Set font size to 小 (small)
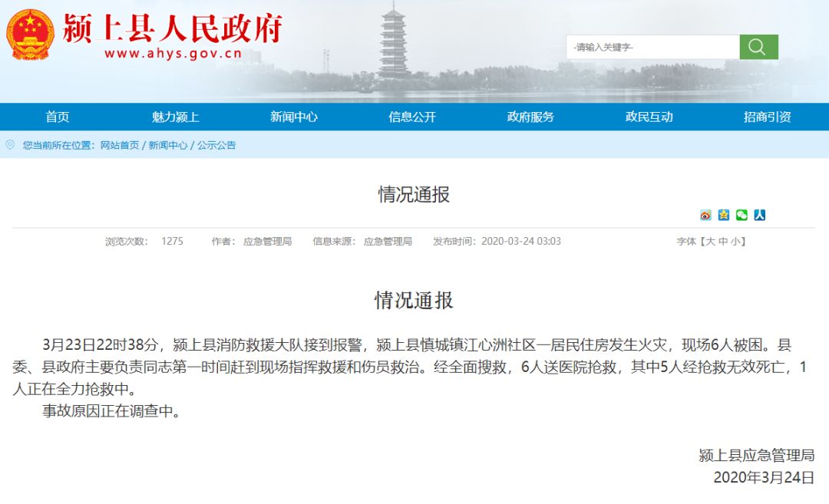This screenshot has height=504, width=829. point(735,241)
